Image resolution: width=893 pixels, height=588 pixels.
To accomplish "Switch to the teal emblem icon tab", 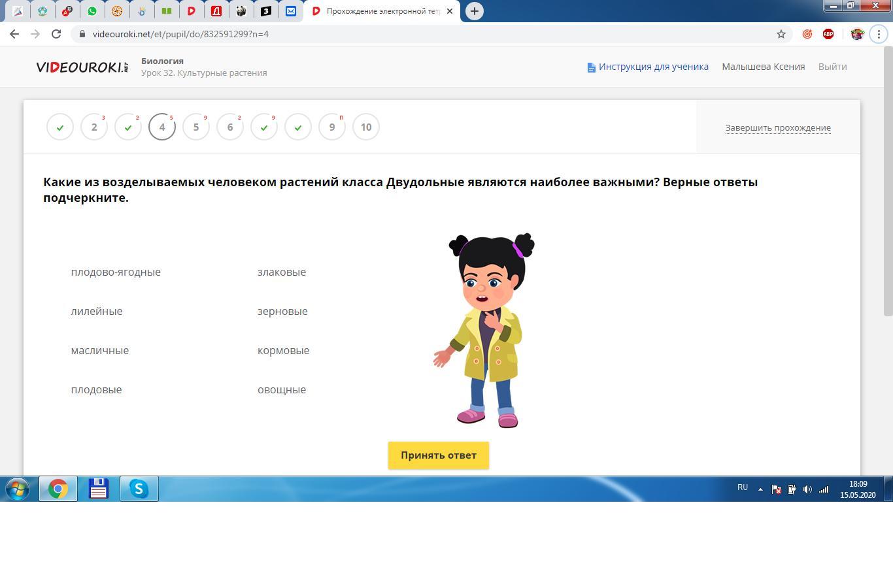I will [x=42, y=11].
